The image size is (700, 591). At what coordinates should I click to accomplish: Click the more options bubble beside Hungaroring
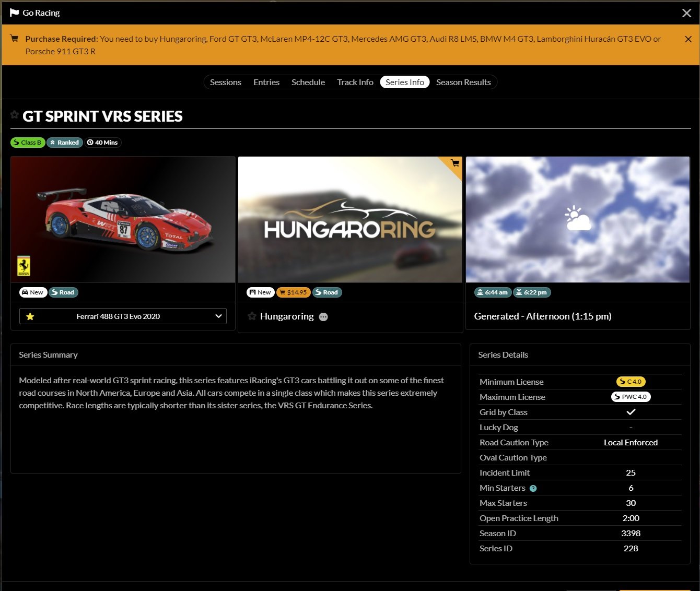click(x=323, y=317)
